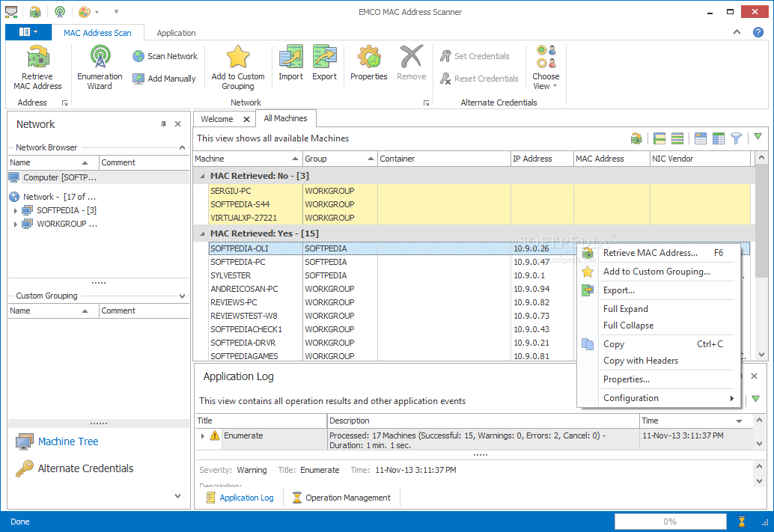This screenshot has width=774, height=532.
Task: Expand the WORKGROUP tree node
Action: (x=15, y=224)
